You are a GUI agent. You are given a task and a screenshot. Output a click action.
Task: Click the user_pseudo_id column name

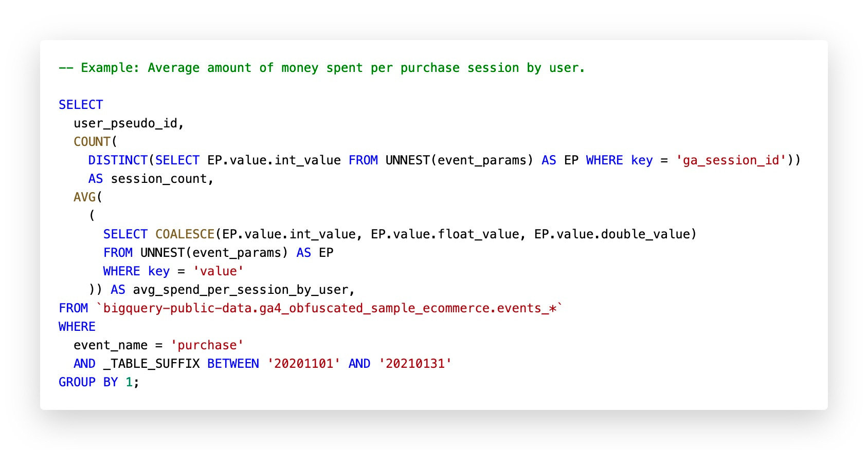[125, 123]
